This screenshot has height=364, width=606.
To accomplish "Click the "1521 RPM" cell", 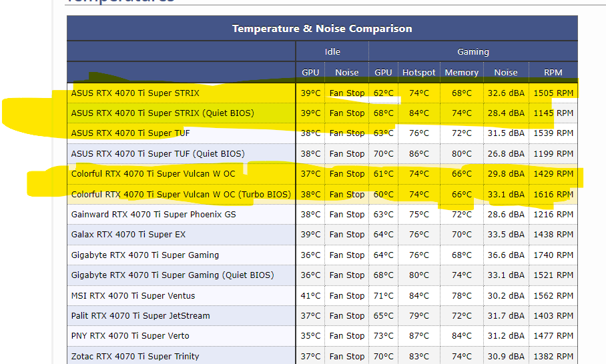I will (x=553, y=275).
